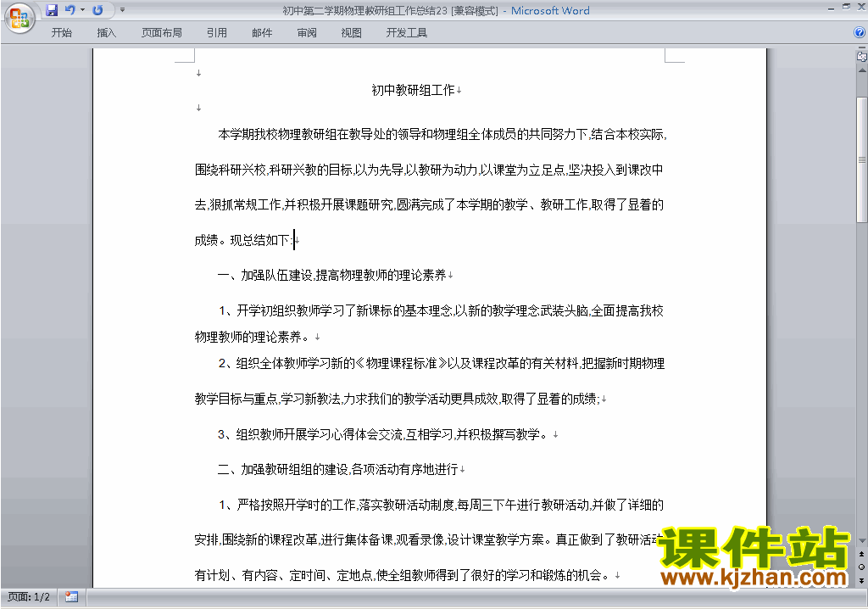Undo the last action in quick access toolbar
The width and height of the screenshot is (868, 609).
[70, 10]
